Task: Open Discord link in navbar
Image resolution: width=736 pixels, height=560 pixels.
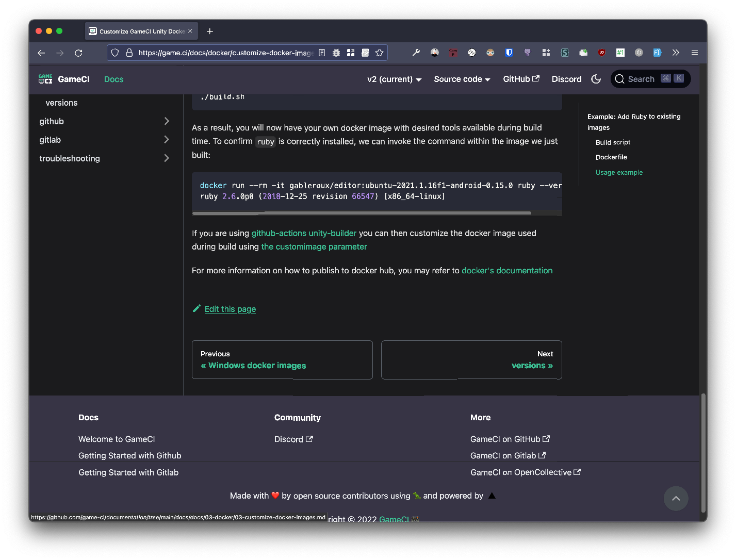Action: click(566, 79)
